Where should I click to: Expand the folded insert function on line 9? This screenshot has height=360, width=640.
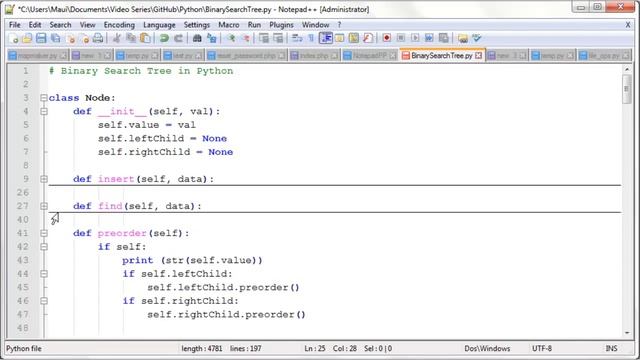(x=44, y=179)
